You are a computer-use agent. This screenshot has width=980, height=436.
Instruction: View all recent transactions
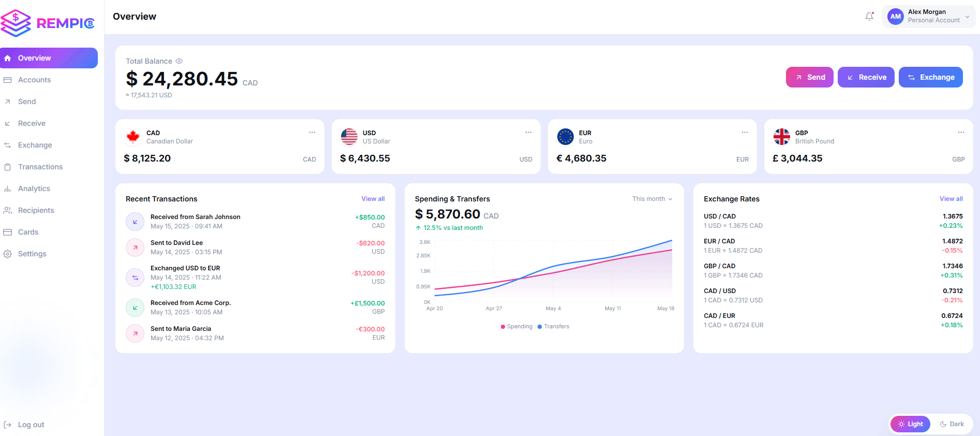pyautogui.click(x=373, y=199)
